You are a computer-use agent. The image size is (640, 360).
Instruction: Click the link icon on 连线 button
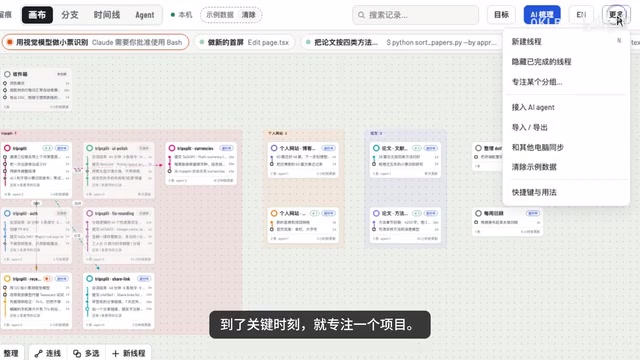pos(38,353)
